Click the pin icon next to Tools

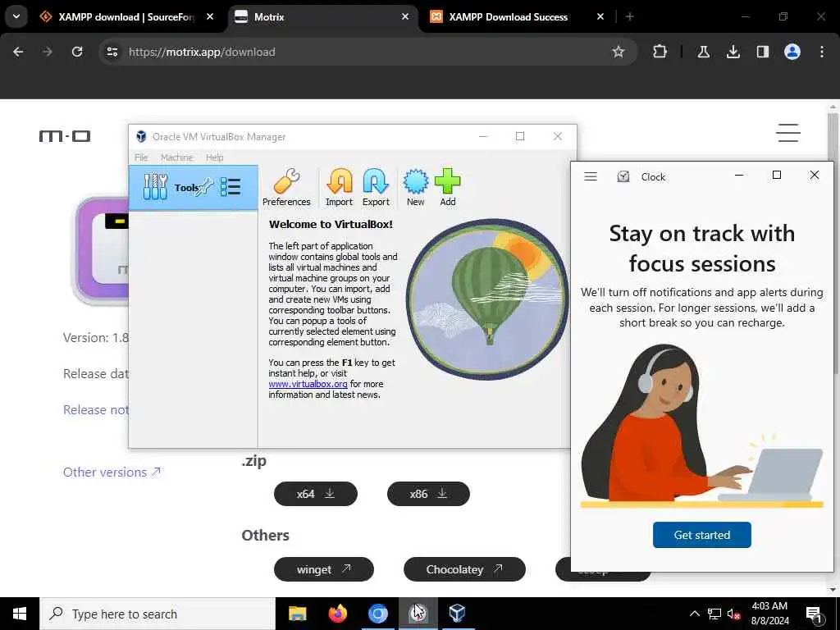click(206, 186)
